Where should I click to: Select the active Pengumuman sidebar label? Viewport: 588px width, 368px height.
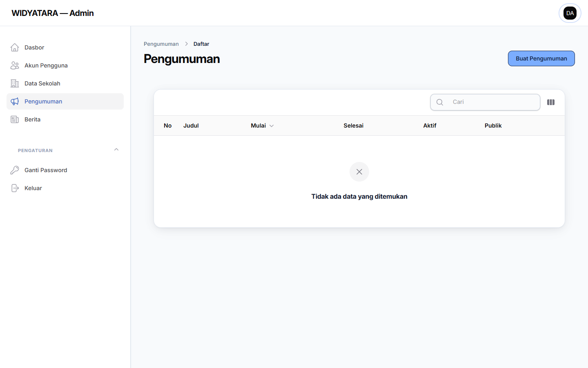tap(43, 101)
